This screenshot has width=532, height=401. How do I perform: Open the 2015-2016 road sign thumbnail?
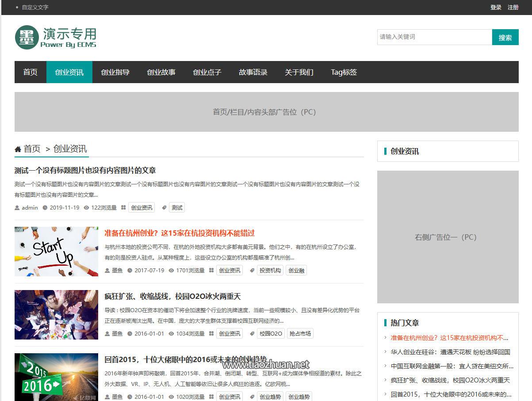(56, 377)
